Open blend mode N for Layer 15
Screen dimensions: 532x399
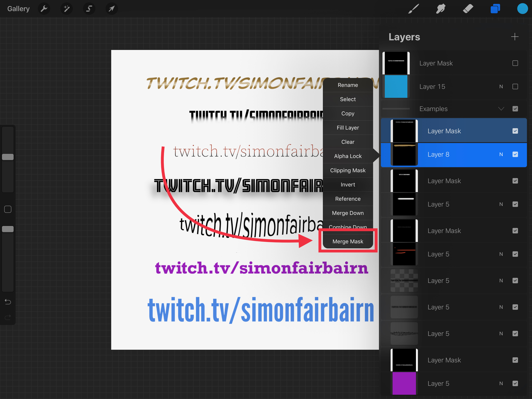(x=501, y=86)
